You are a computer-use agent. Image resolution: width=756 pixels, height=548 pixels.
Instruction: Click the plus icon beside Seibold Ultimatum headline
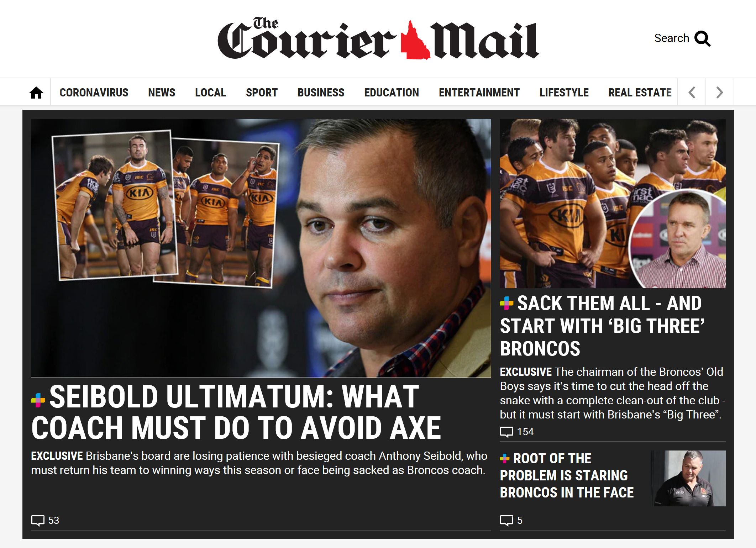coord(38,400)
